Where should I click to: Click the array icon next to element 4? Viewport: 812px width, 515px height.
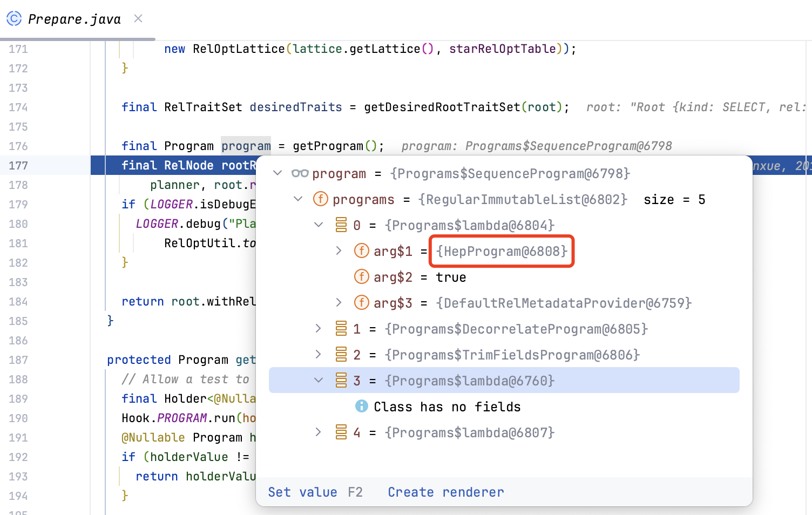(x=342, y=432)
